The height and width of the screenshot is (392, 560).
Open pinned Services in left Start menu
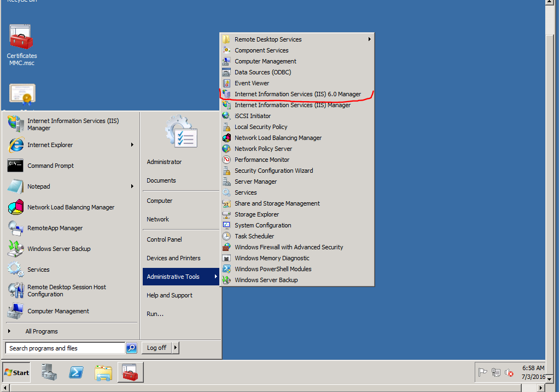(x=70, y=270)
